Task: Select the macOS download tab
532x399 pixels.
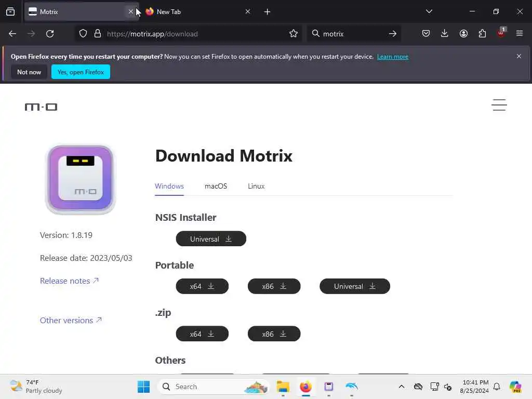Action: pos(216,187)
